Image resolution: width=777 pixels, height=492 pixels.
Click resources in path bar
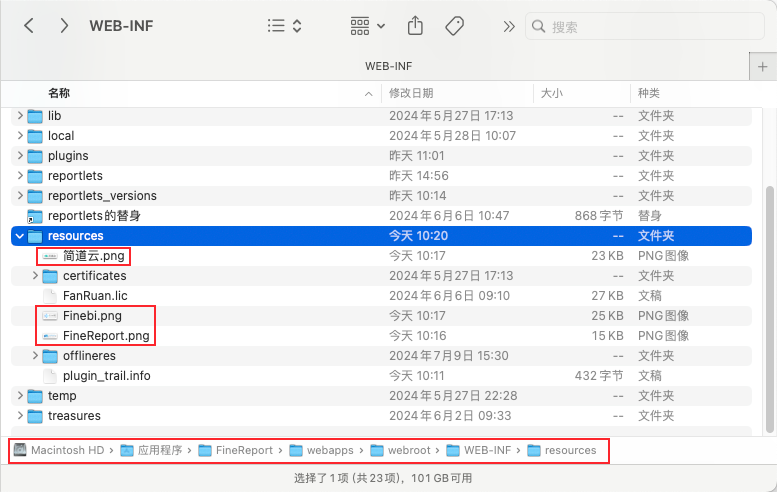[x=562, y=450]
